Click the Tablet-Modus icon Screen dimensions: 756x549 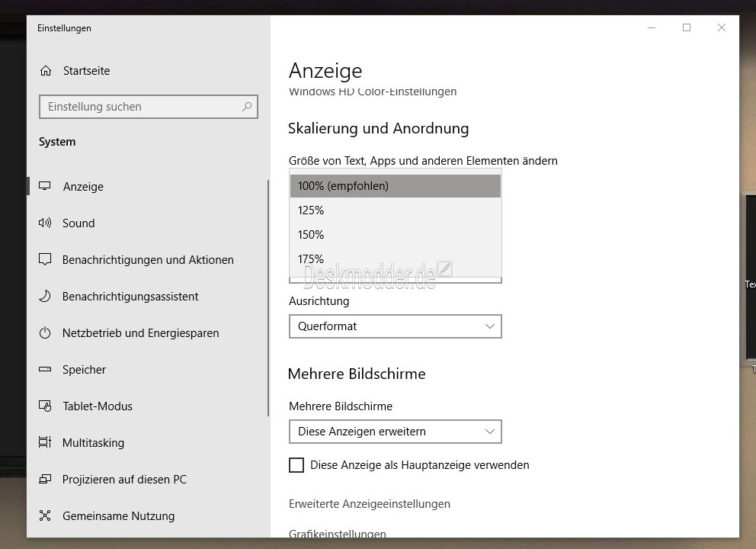pos(45,406)
